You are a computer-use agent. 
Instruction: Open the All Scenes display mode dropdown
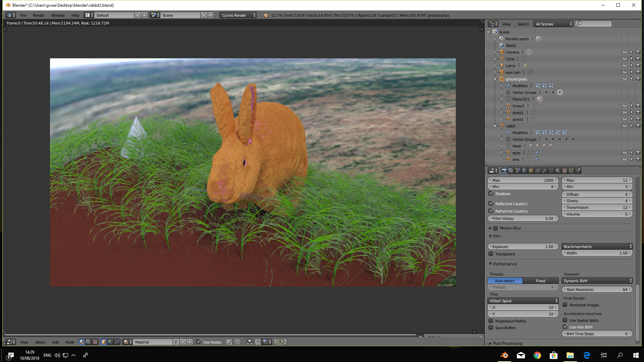click(553, 24)
